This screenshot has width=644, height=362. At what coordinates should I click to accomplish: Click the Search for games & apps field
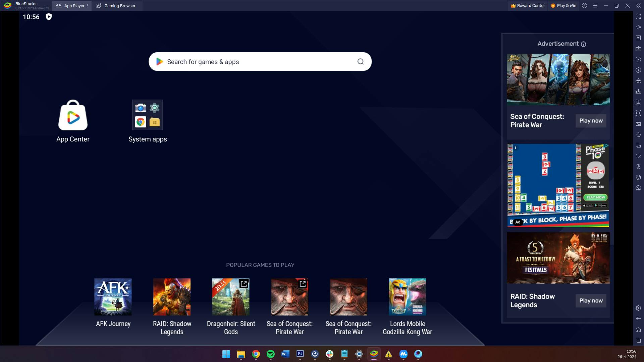pyautogui.click(x=255, y=62)
